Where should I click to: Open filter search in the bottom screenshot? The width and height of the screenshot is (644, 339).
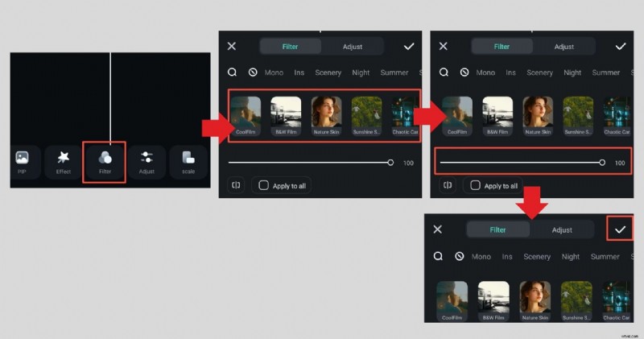[438, 256]
